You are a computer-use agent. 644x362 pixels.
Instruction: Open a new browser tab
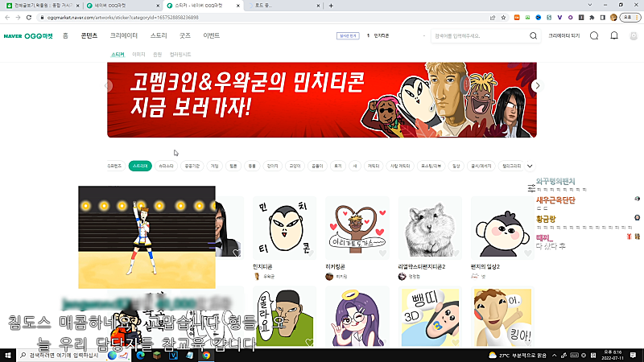pos(331,6)
